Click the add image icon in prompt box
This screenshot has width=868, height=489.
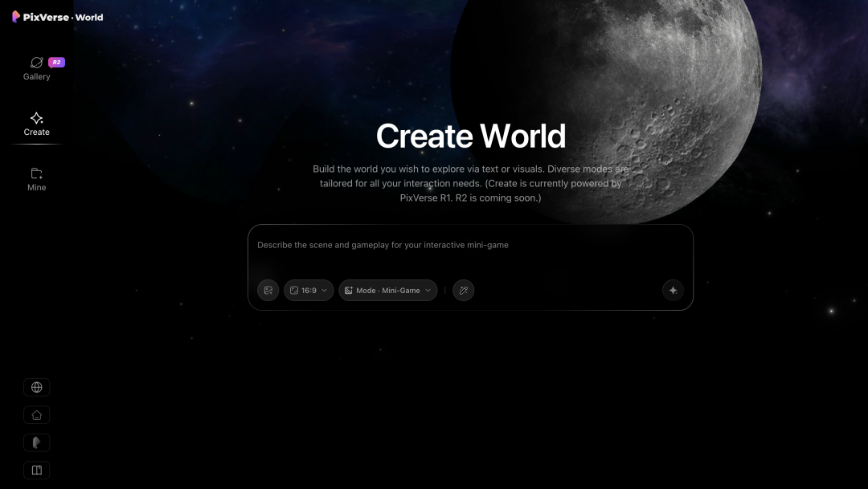click(x=268, y=291)
